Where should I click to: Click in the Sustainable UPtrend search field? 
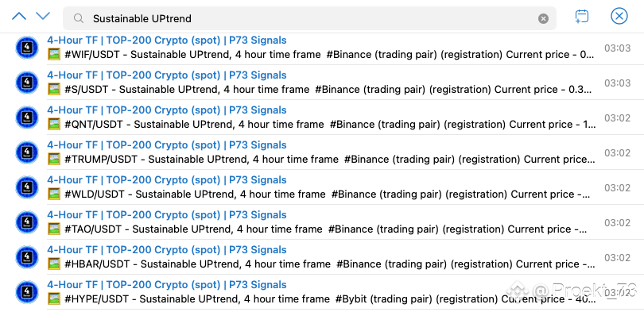click(x=309, y=18)
